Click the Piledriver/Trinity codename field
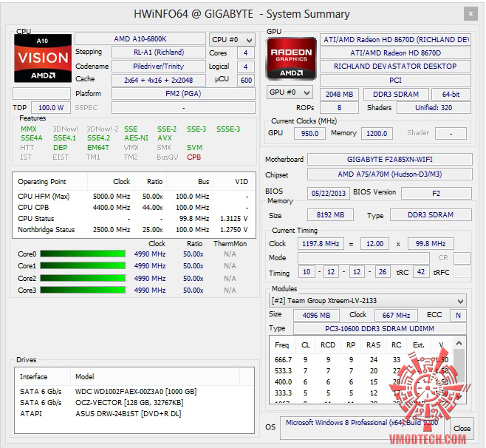The height and width of the screenshot is (448, 486). point(159,67)
